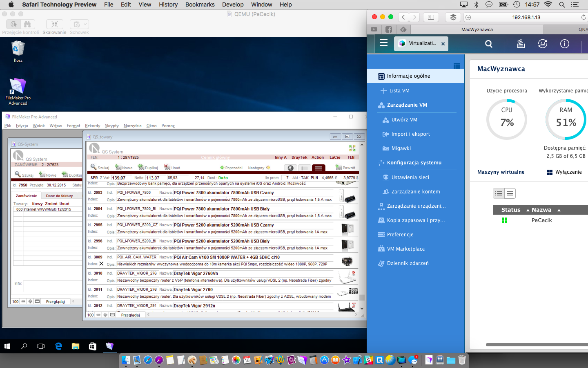Viewport: 588px width, 368px height.
Task: Switch to the globe view tab in QS_towary
Action: click(290, 168)
